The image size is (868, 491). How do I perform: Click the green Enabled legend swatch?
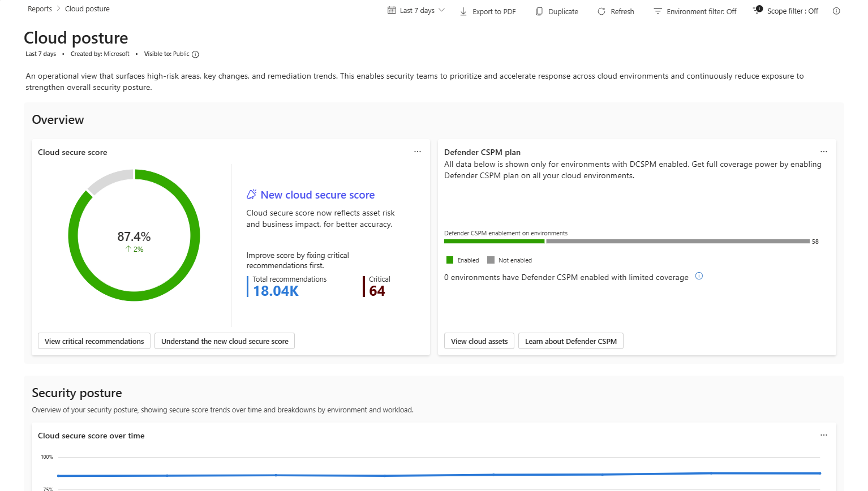(x=450, y=260)
